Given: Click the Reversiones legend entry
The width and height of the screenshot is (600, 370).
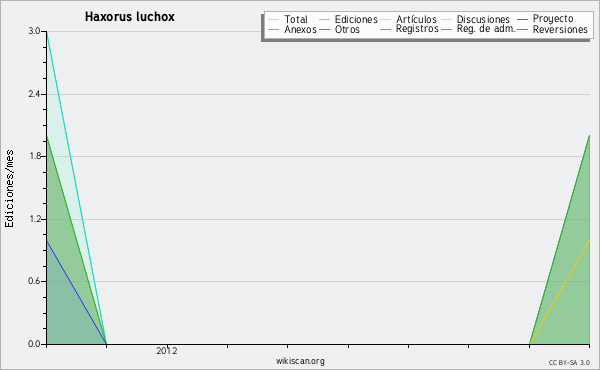Looking at the screenshot, I should click(x=552, y=29).
